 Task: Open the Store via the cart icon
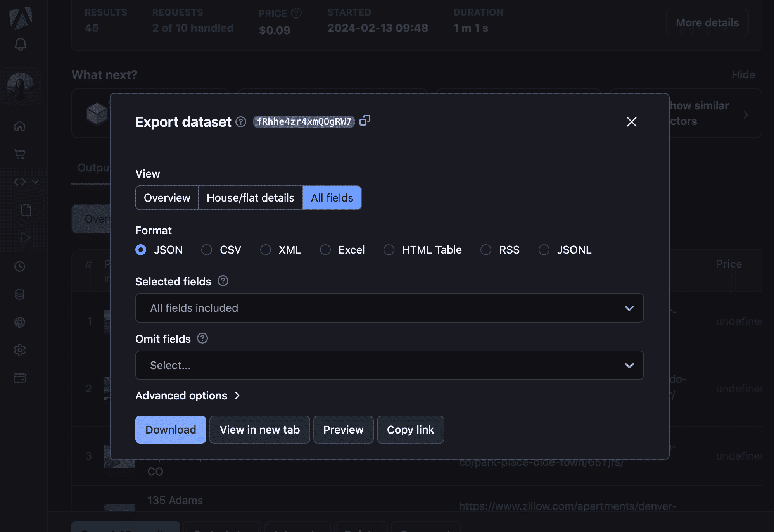20,154
